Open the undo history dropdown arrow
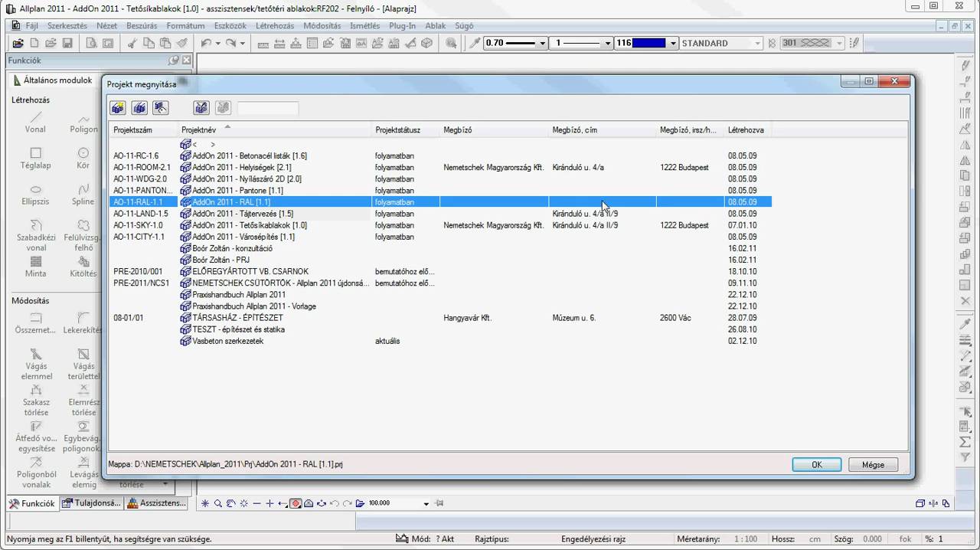Image resolution: width=980 pixels, height=550 pixels. (x=218, y=44)
